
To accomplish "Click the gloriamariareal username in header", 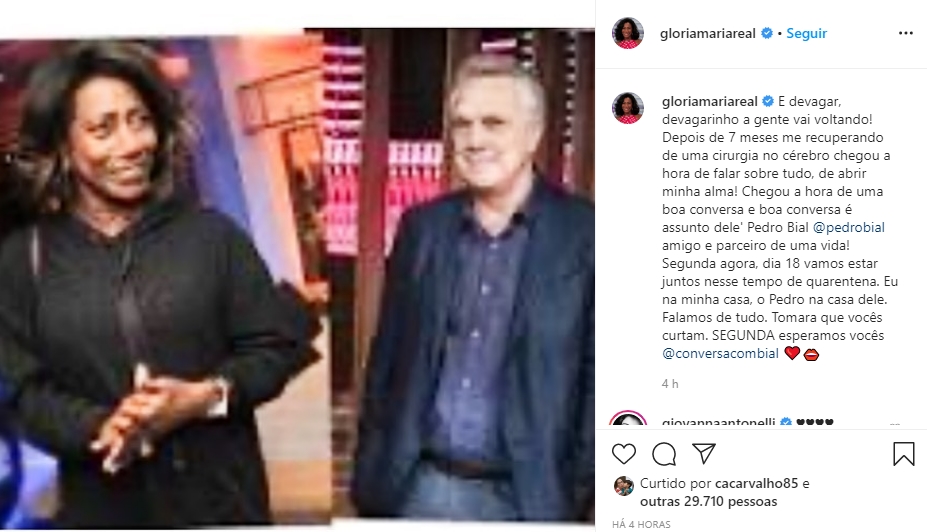I will [708, 33].
